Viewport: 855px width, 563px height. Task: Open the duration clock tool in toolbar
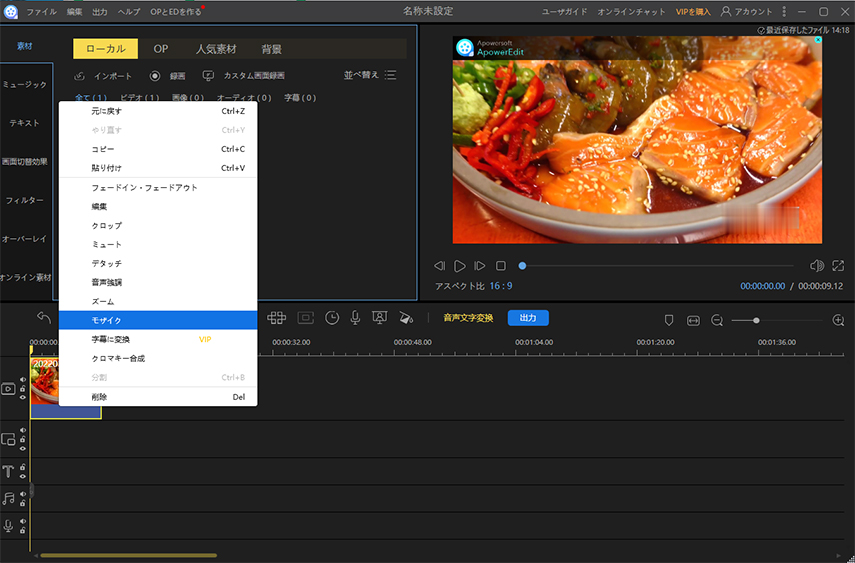331,318
